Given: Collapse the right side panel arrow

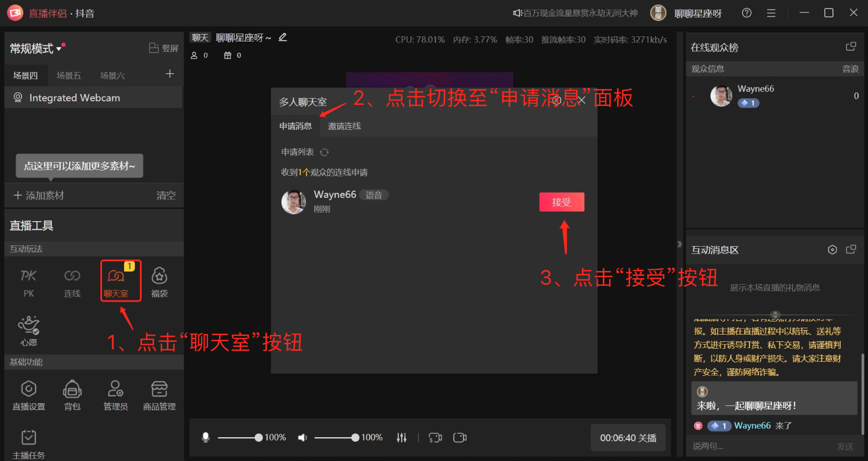Looking at the screenshot, I should pyautogui.click(x=679, y=244).
